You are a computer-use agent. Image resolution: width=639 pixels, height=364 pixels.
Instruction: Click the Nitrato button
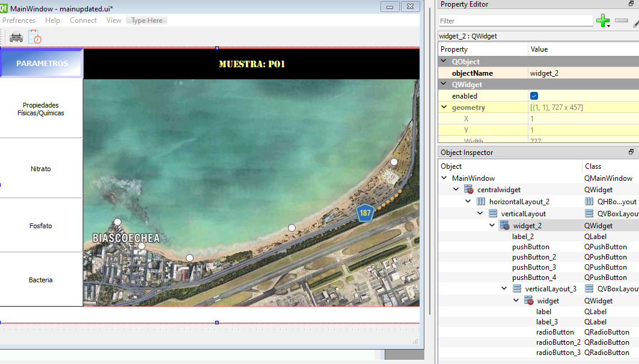(x=41, y=169)
